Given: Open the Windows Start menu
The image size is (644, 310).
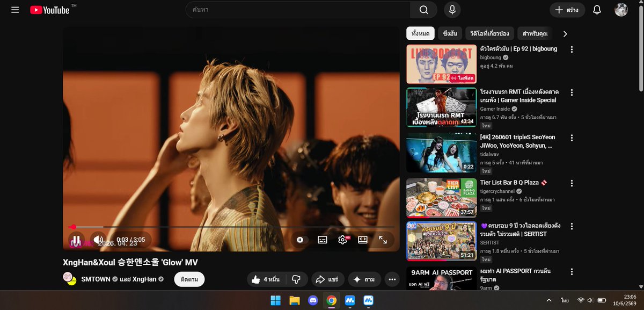Looking at the screenshot, I should point(276,300).
